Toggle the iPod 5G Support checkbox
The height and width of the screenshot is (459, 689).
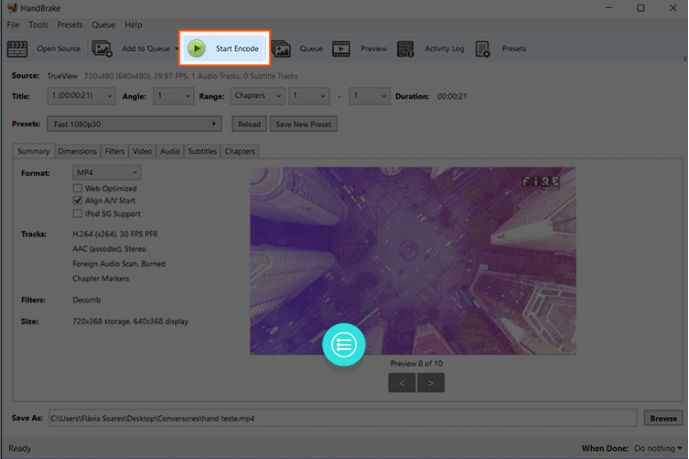click(77, 212)
